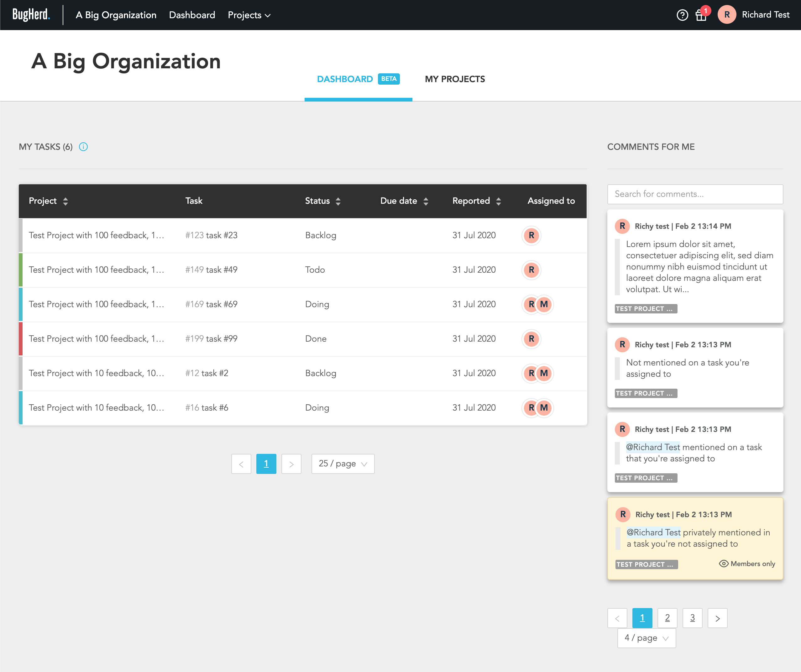Go to comments page 3
Viewport: 801px width, 672px height.
tap(692, 618)
